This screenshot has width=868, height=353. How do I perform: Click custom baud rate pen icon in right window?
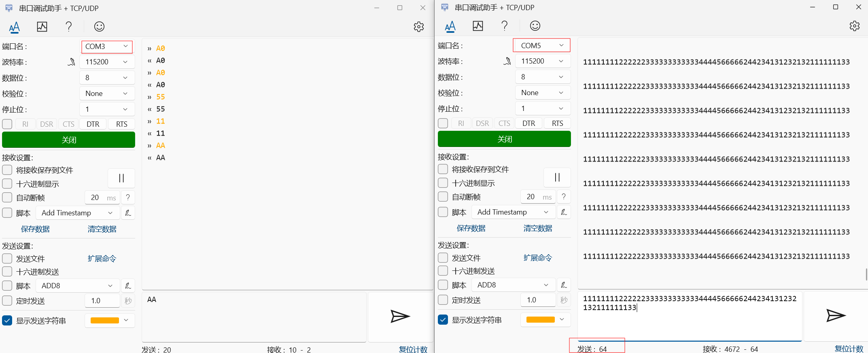[x=507, y=61]
